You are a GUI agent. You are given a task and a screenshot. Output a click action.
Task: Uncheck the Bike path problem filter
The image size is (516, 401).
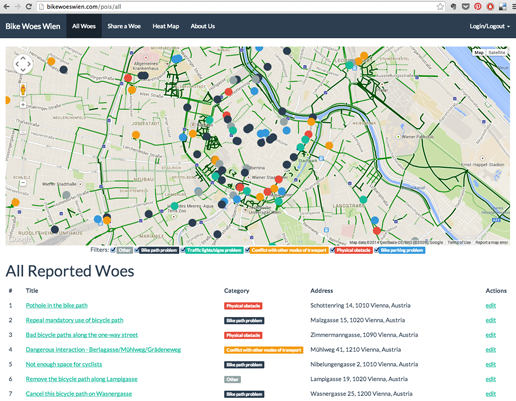tap(136, 250)
